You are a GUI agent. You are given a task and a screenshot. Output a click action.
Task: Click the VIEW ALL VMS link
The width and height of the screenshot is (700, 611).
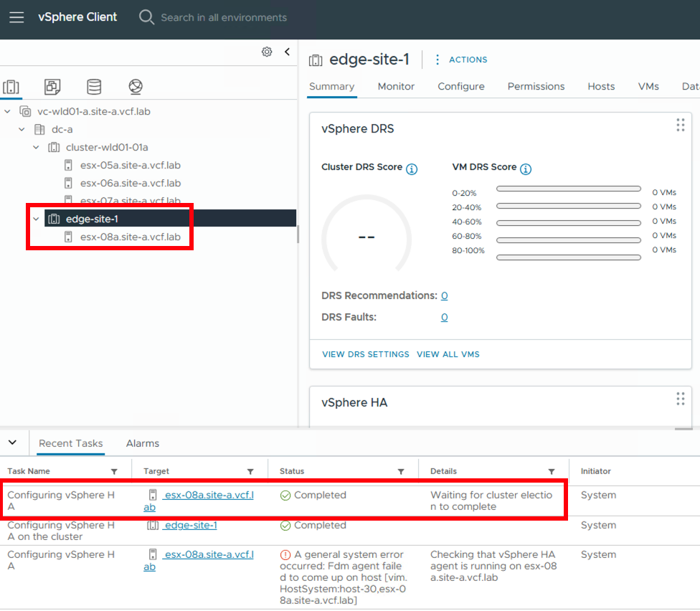[x=448, y=354]
